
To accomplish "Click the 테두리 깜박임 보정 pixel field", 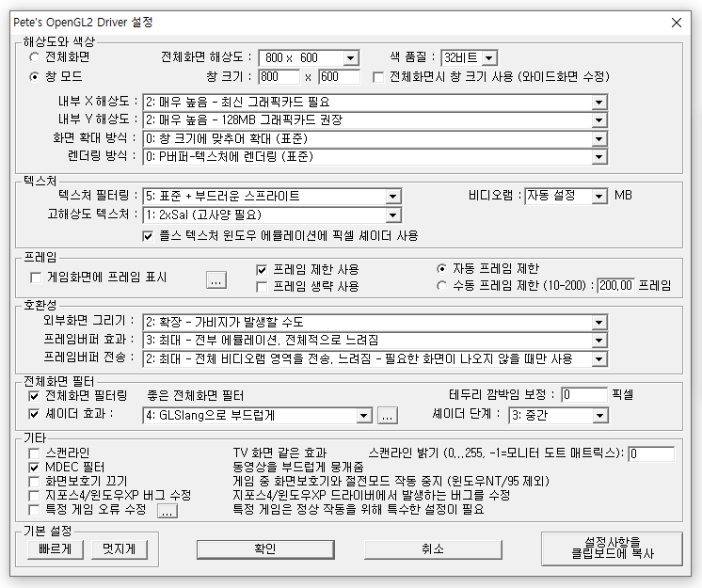I will [x=584, y=395].
